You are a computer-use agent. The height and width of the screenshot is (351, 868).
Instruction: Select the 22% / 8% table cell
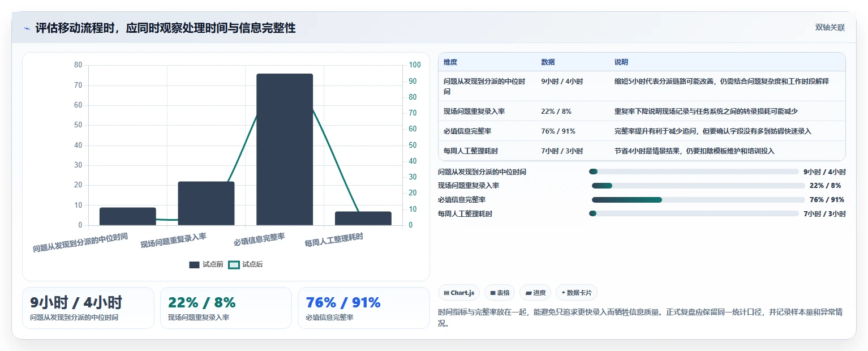click(x=556, y=112)
